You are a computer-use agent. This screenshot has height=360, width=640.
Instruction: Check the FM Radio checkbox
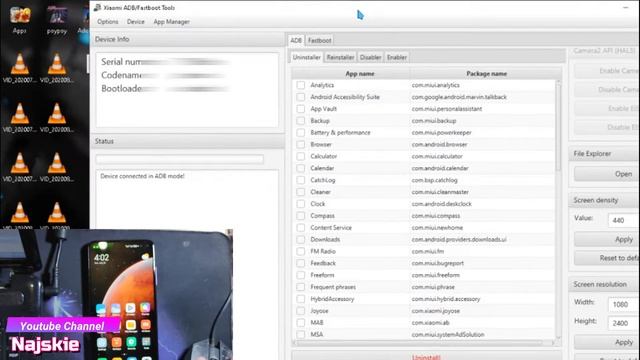tap(301, 251)
